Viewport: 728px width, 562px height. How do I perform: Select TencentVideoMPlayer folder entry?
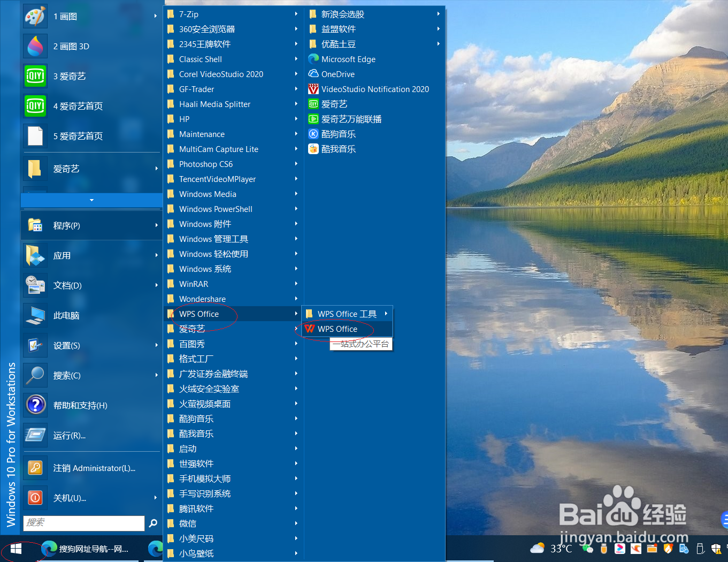234,179
